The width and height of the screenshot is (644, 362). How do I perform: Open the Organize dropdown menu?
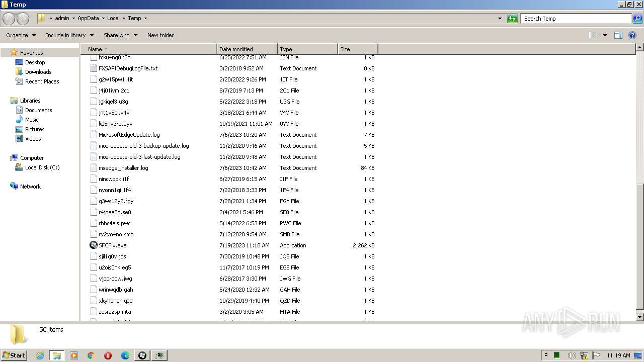pyautogui.click(x=21, y=35)
